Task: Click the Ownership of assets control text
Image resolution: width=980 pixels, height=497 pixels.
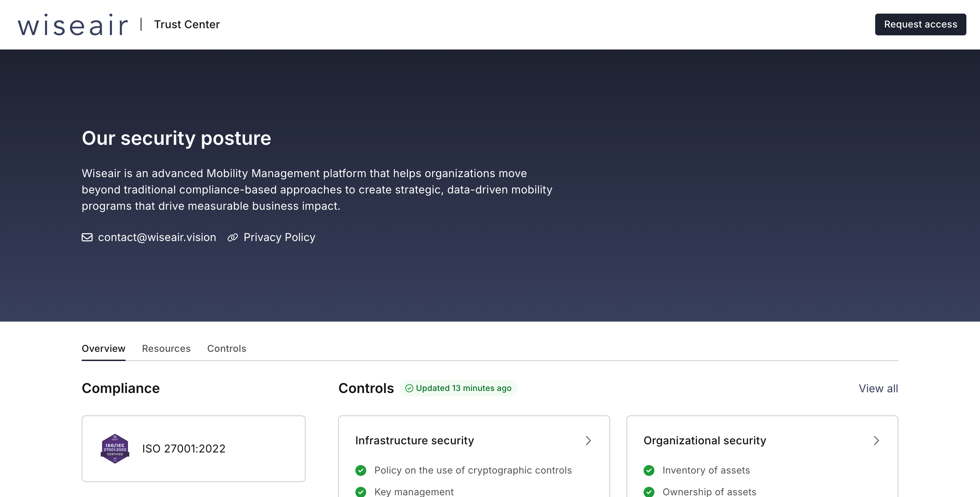Action: [709, 492]
